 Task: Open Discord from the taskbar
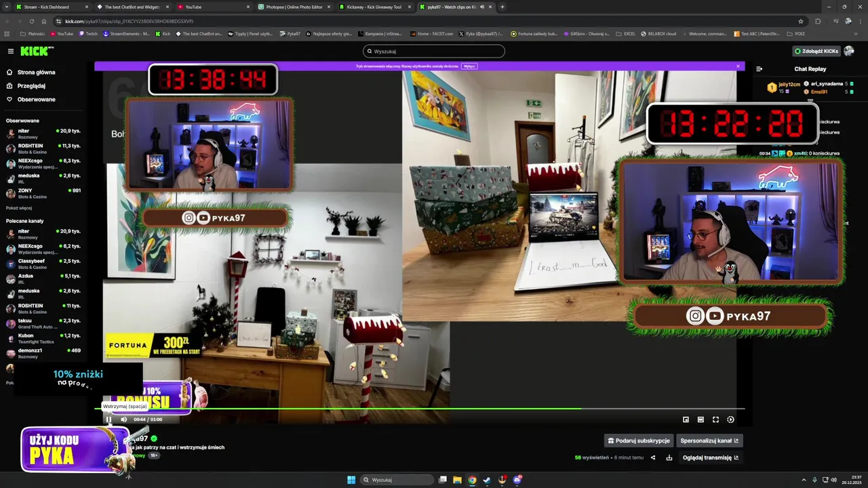pos(517,480)
